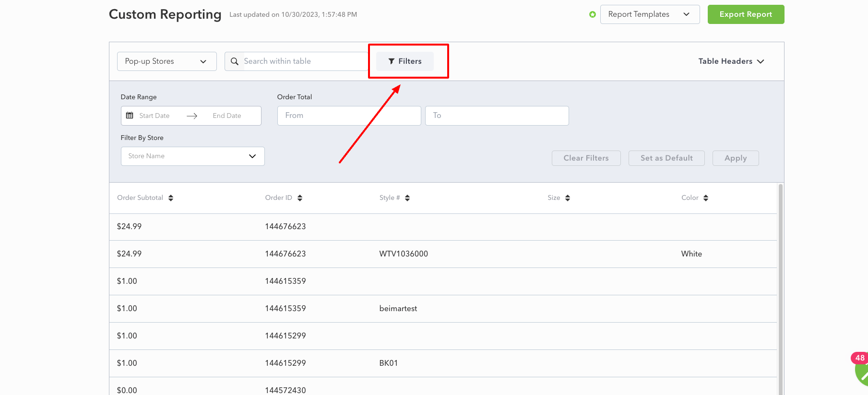The width and height of the screenshot is (868, 395).
Task: Click the Order Total From field
Action: [x=349, y=116]
